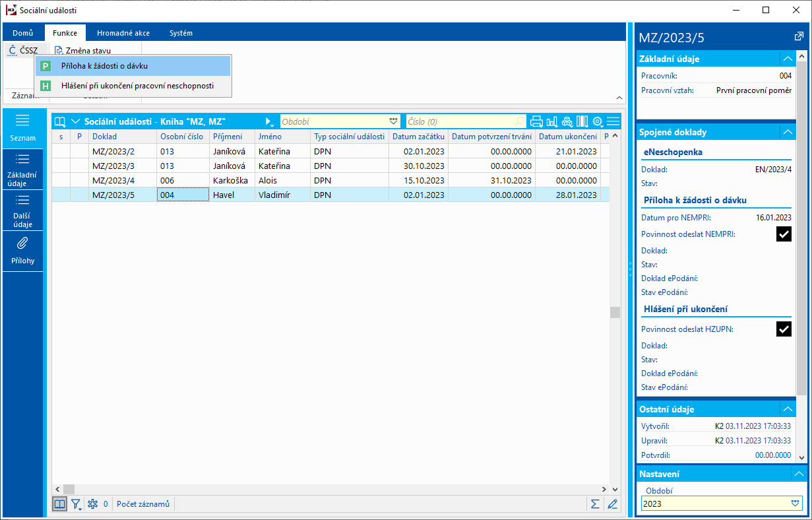Open the hamburger menu in grid toolbar
812x520 pixels.
613,121
